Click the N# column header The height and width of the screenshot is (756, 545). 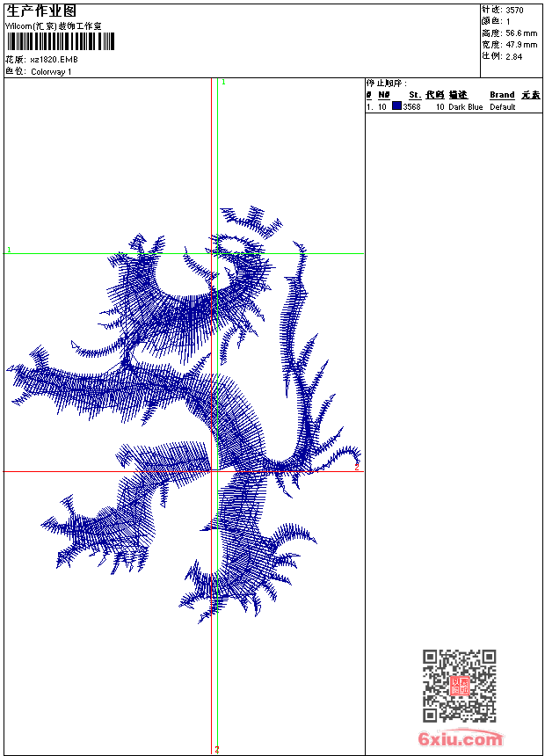click(x=383, y=95)
